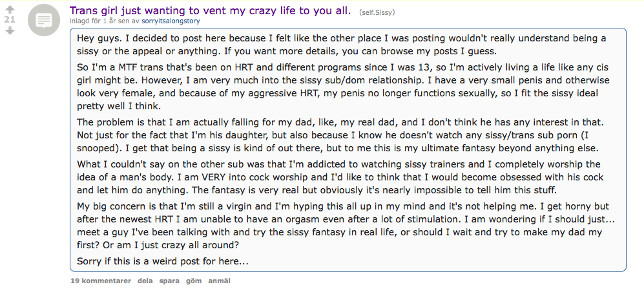The width and height of the screenshot is (644, 289).
Task: Click the paragraph starting 'My big concern'
Action: 346,226
